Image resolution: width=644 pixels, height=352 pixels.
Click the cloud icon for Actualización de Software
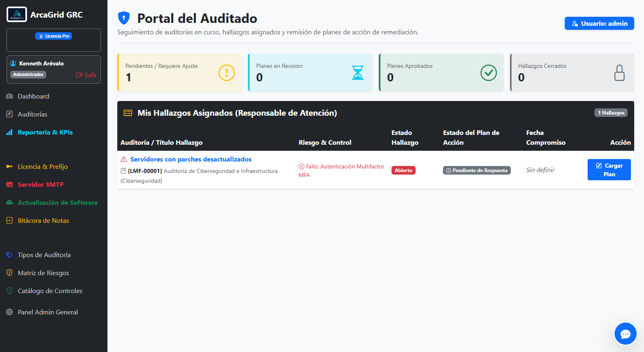9,202
